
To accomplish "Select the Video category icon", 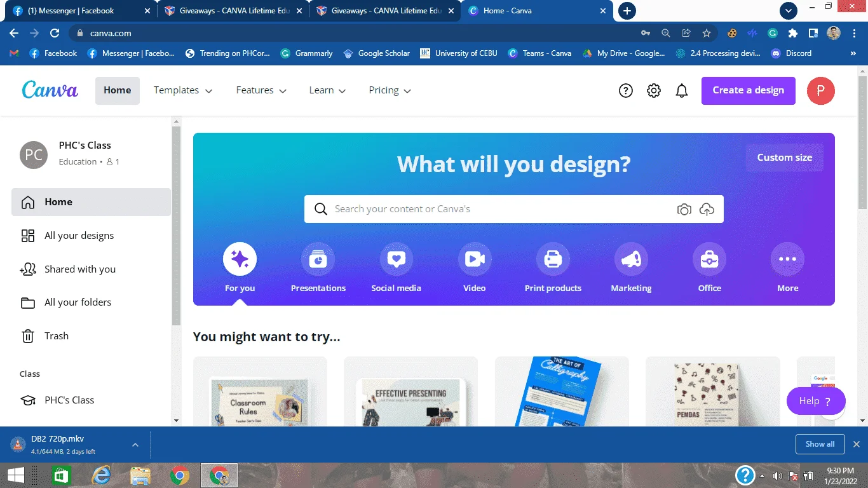I will pos(475,259).
